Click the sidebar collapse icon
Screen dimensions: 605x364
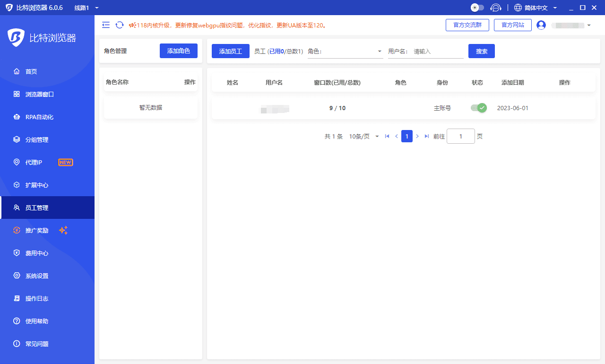[x=106, y=25]
